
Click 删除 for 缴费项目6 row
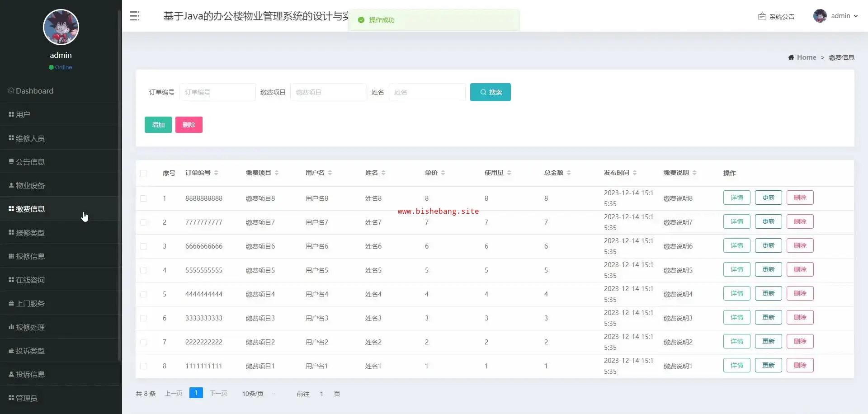[x=800, y=245]
